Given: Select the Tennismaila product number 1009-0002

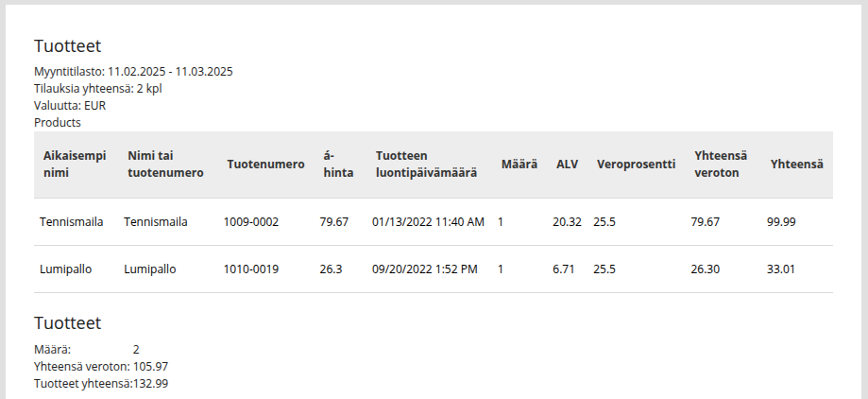Looking at the screenshot, I should pos(251,221).
